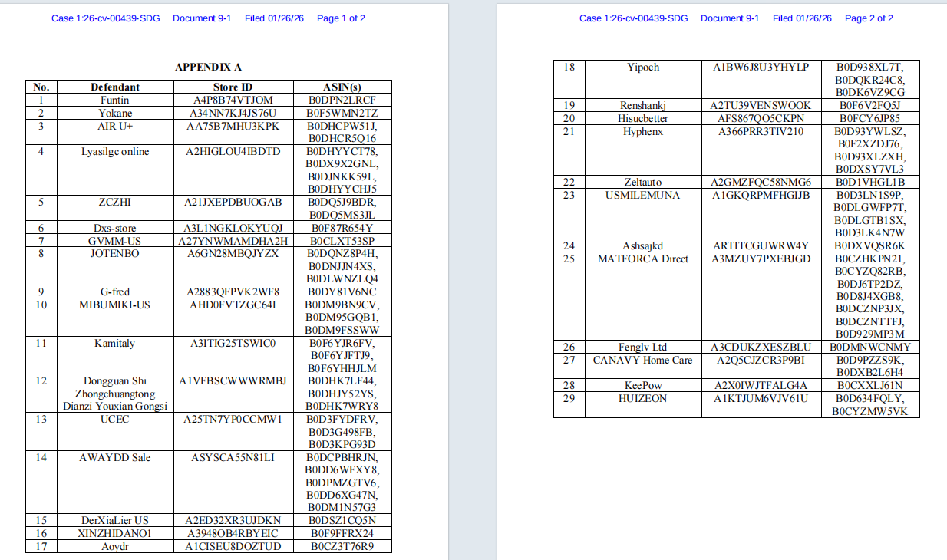This screenshot has width=947, height=560.
Task: Select the XINZHIDANO1 defendant cell
Action: tap(115, 533)
